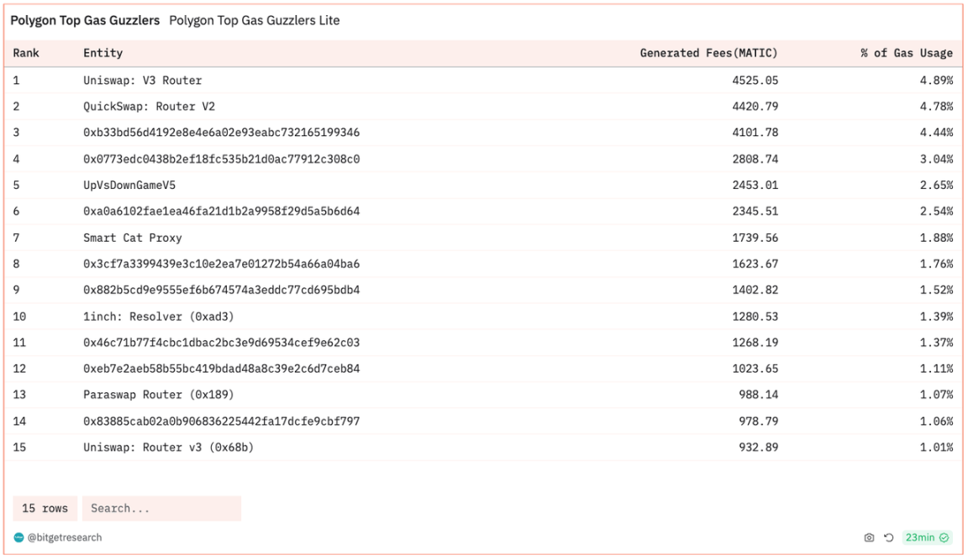Sort by Generated Fees(MATIC) column header
The height and width of the screenshot is (560, 968).
click(708, 53)
